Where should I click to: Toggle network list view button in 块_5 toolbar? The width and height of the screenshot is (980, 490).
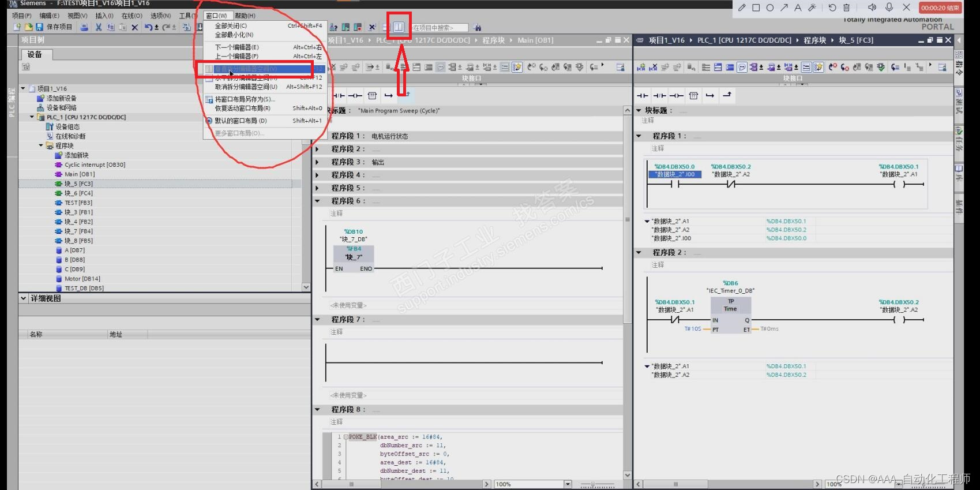click(x=806, y=68)
